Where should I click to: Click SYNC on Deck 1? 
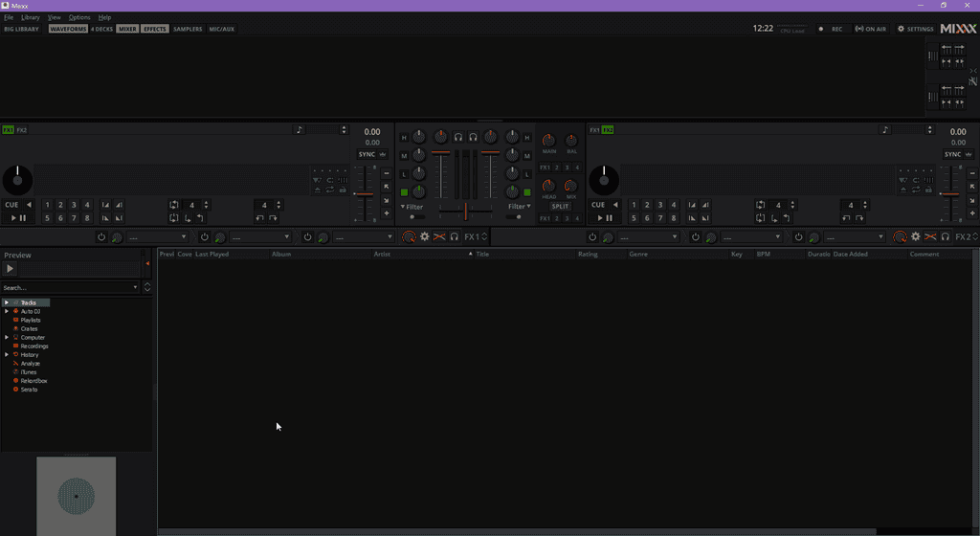click(367, 154)
